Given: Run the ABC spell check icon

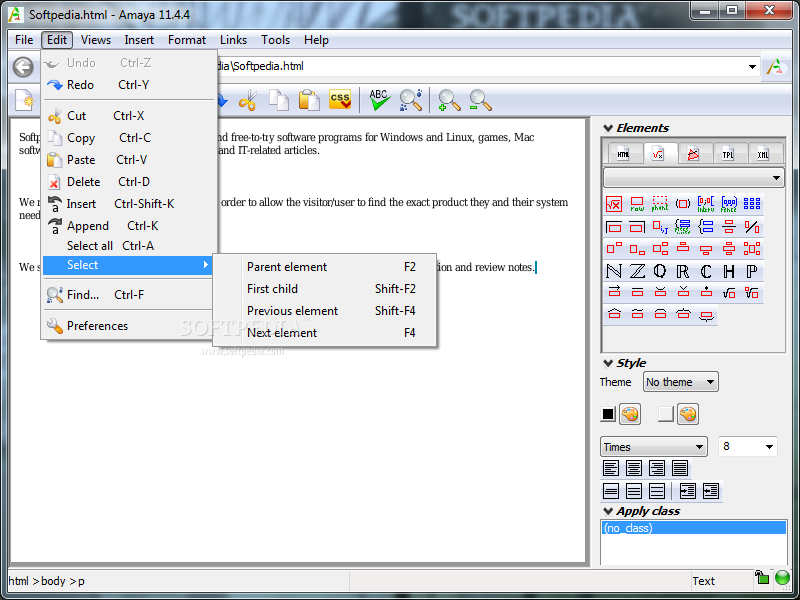Looking at the screenshot, I should (380, 100).
